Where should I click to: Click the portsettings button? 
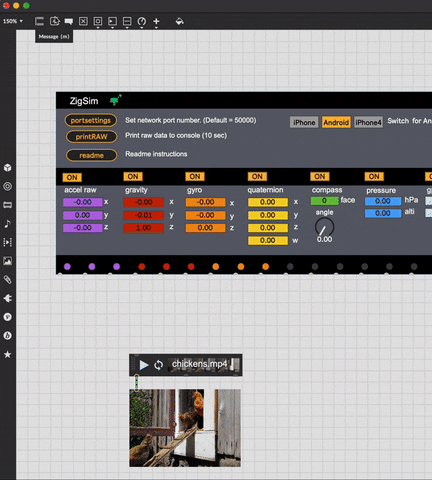coord(91,121)
